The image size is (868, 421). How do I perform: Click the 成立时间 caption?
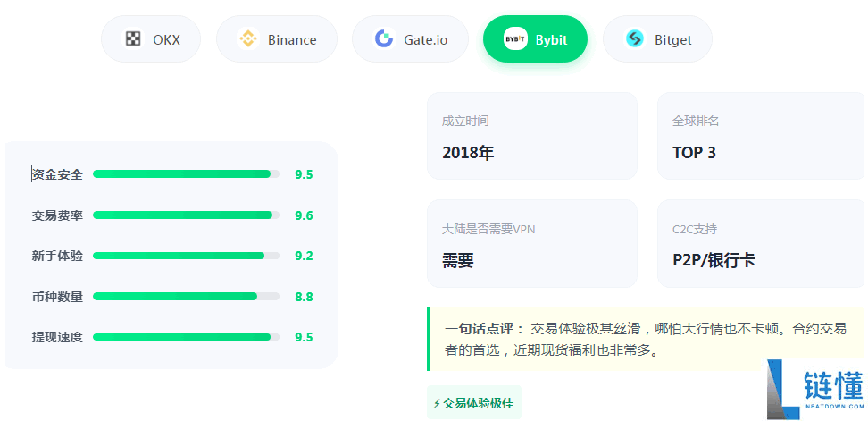tap(465, 121)
